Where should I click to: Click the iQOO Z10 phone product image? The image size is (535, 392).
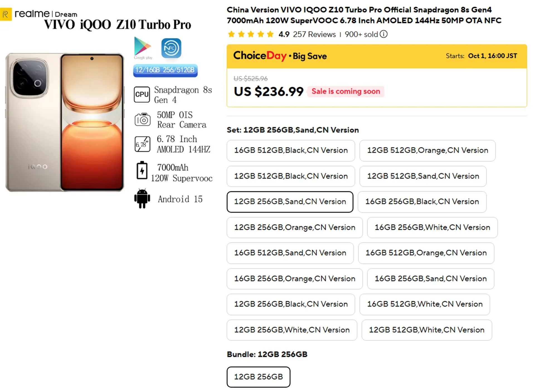click(x=65, y=122)
